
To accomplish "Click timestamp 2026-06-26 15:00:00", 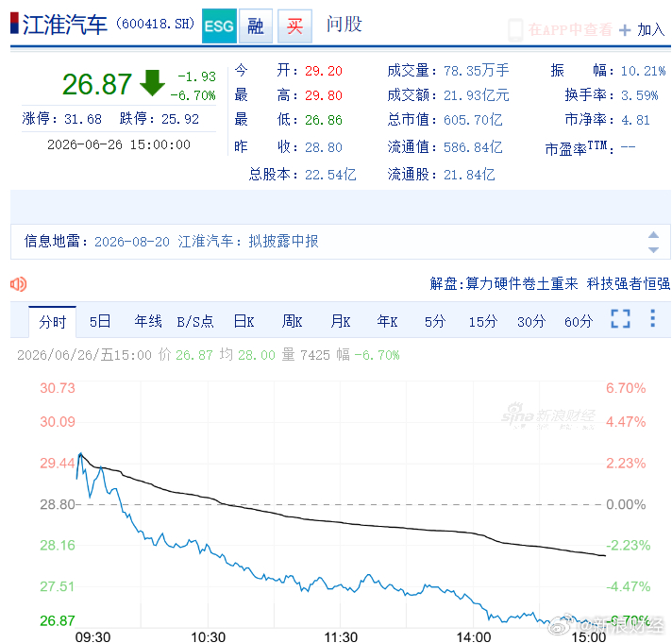I will click(119, 144).
